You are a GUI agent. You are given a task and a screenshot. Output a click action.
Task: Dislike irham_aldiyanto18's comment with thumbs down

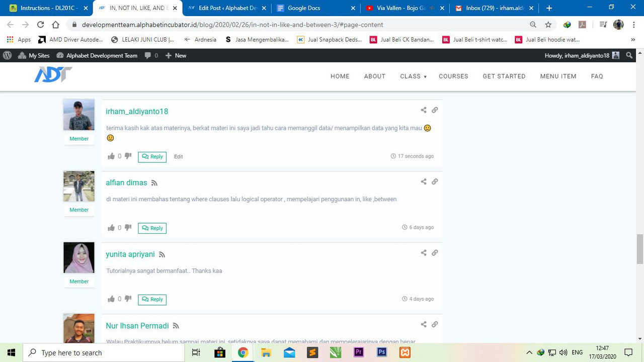coord(128,156)
